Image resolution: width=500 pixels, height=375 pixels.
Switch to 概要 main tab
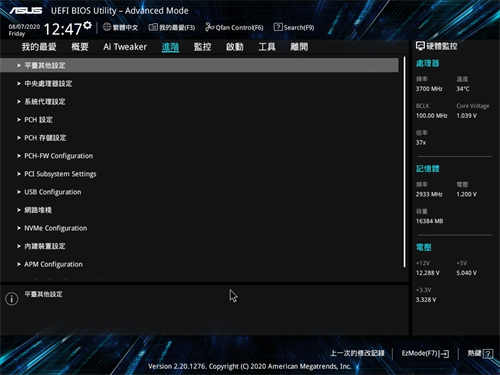tap(80, 47)
